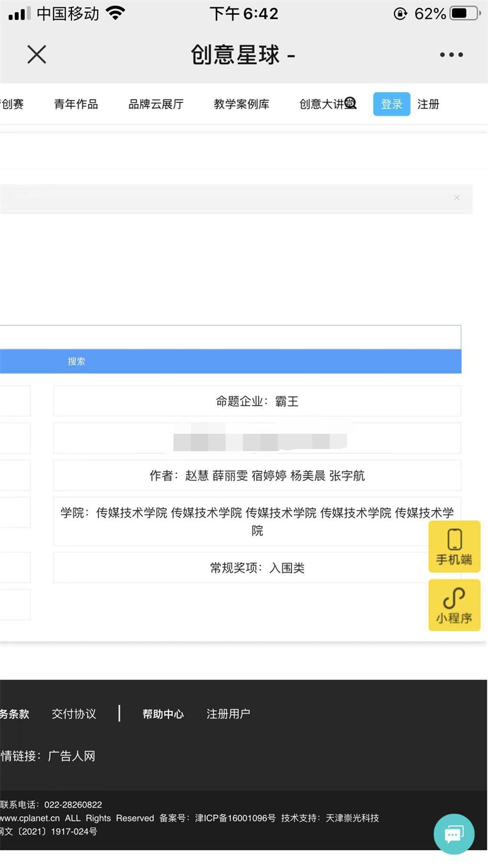The image size is (488, 868).
Task: Close the webview with the X icon
Action: point(37,55)
